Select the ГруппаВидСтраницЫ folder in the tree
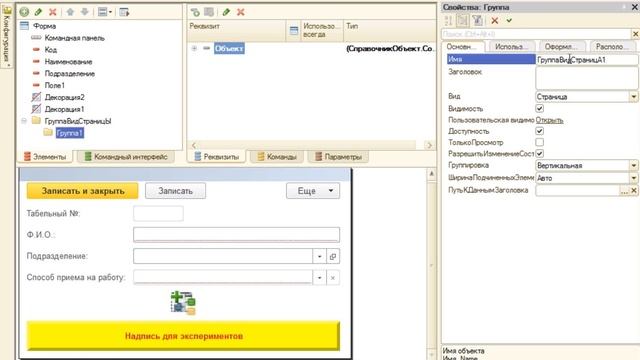Screen dimensions: 640x360 tap(78, 121)
